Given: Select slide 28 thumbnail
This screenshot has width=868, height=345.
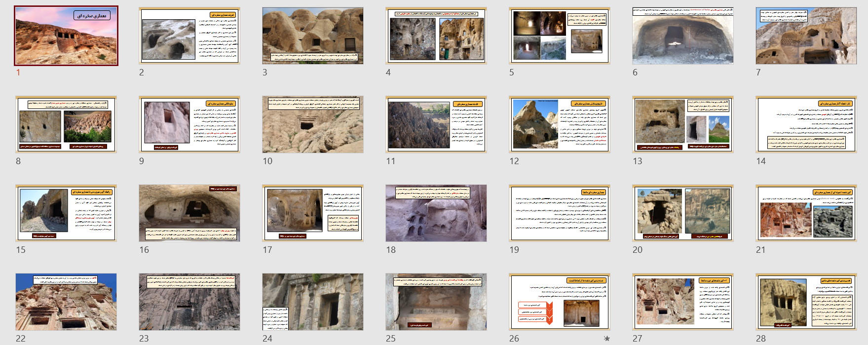Looking at the screenshot, I should [x=806, y=302].
